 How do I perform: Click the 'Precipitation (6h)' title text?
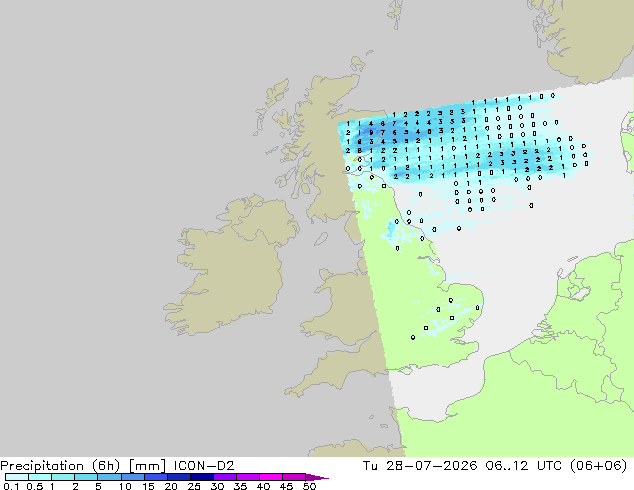(60, 466)
